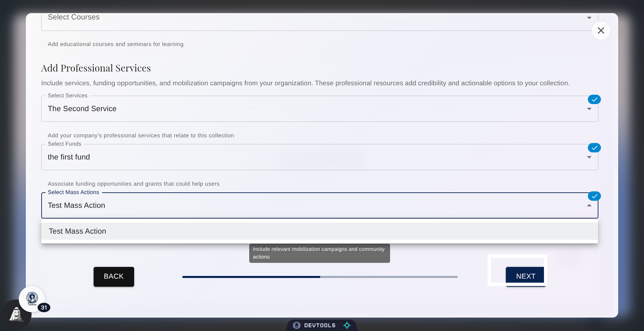Open the Select Courses dropdown arrow
Image resolution: width=644 pixels, height=331 pixels.
(x=589, y=18)
